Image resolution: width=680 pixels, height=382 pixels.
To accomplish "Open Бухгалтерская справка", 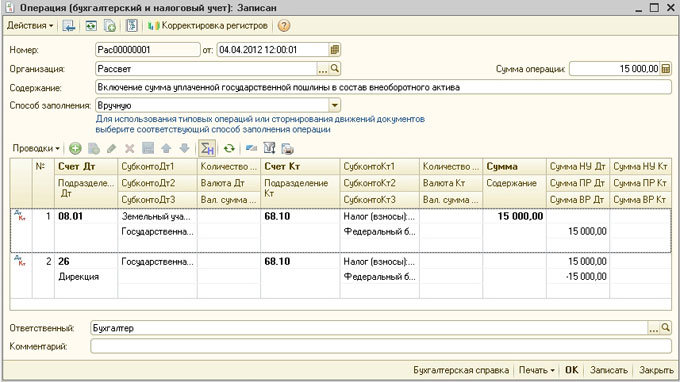I will (461, 370).
